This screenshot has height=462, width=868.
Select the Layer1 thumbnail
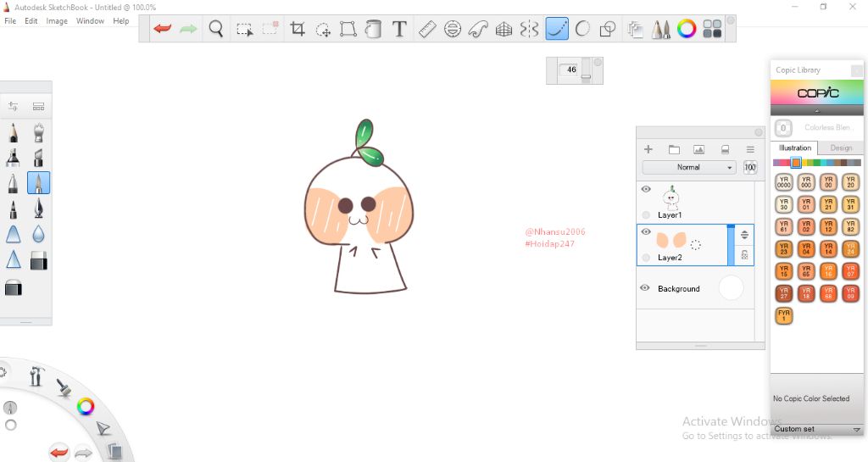(x=671, y=197)
